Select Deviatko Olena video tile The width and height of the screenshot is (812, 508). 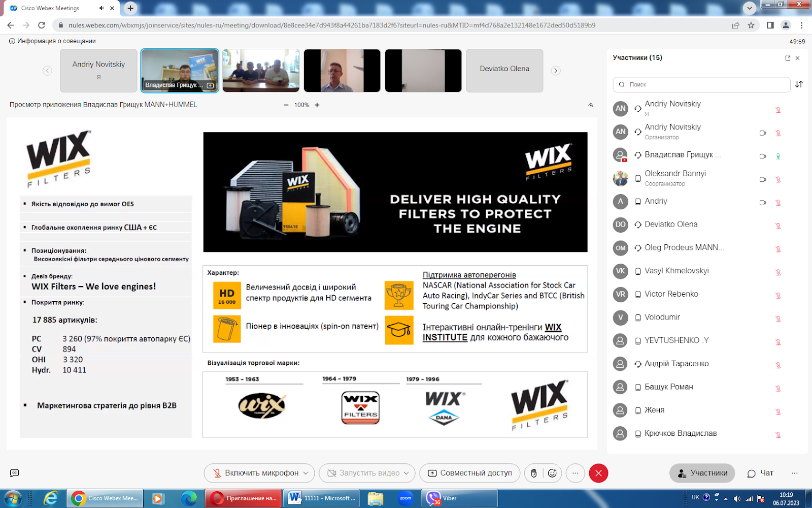(x=504, y=71)
